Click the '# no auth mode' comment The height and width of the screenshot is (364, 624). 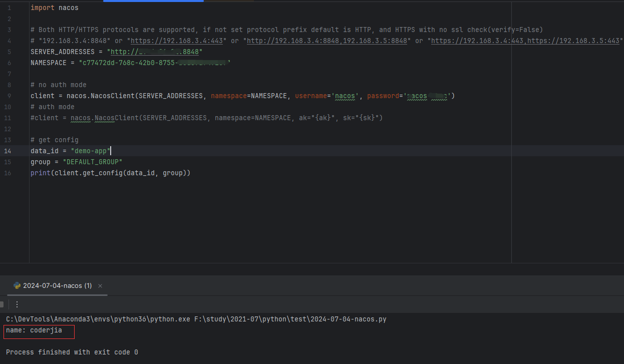[59, 85]
